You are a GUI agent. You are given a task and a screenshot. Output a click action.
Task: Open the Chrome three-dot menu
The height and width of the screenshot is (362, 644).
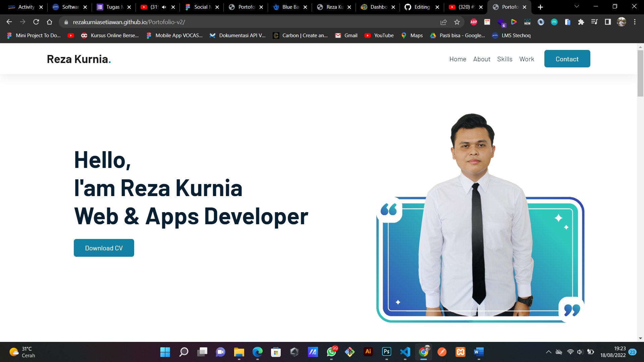[635, 22]
